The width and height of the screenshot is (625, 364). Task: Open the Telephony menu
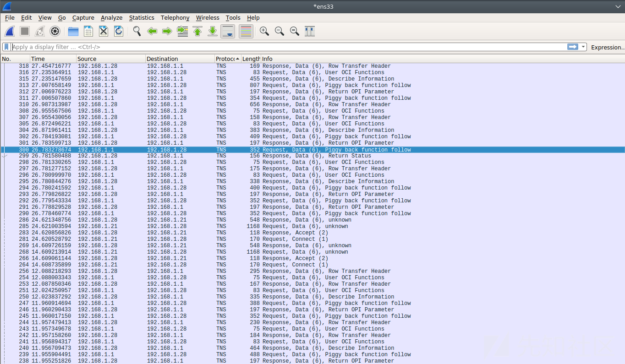coord(175,17)
